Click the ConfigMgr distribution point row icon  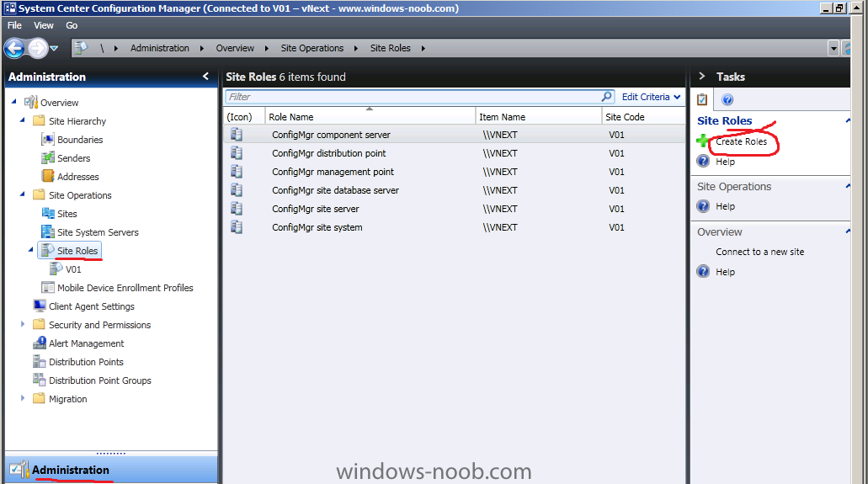tap(237, 153)
